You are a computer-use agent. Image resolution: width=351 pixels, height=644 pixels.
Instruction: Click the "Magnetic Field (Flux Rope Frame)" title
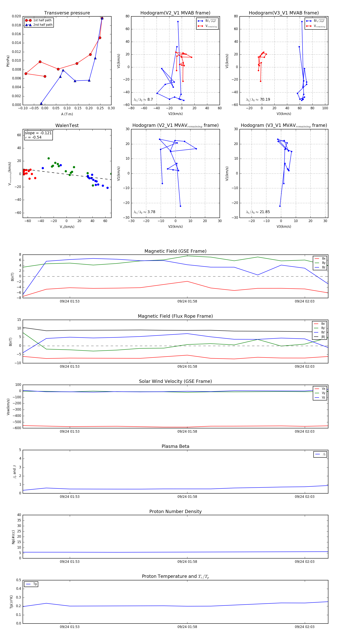pyautogui.click(x=175, y=316)
